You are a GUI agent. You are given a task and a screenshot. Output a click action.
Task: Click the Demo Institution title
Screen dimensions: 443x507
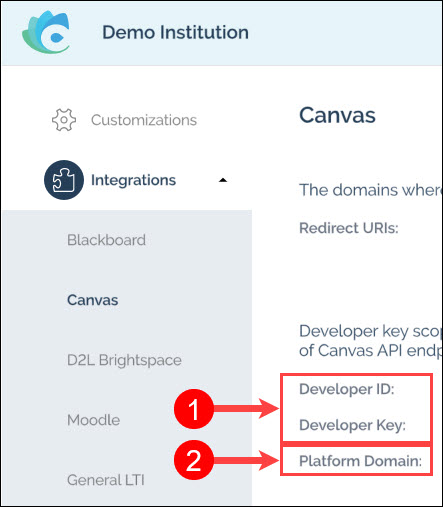click(175, 32)
